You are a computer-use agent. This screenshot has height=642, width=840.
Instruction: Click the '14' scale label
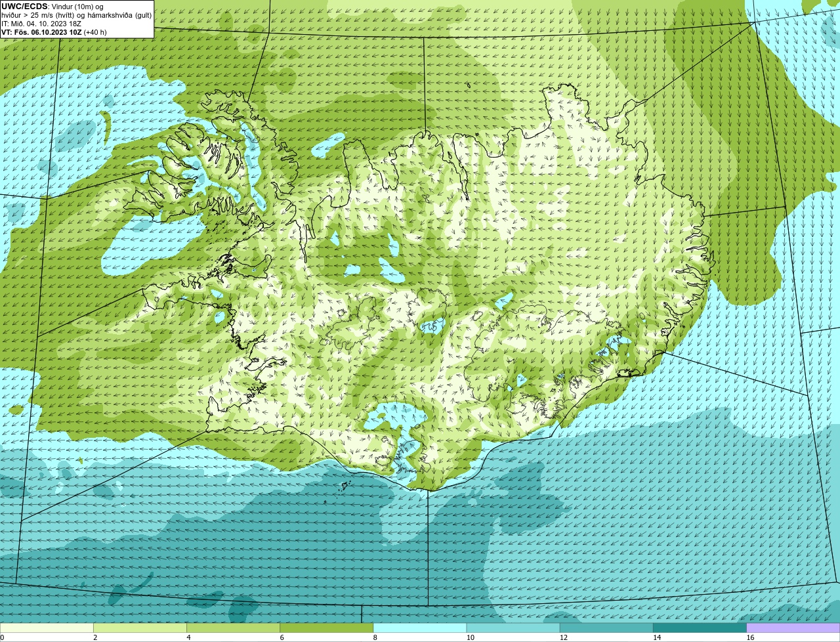[657, 637]
